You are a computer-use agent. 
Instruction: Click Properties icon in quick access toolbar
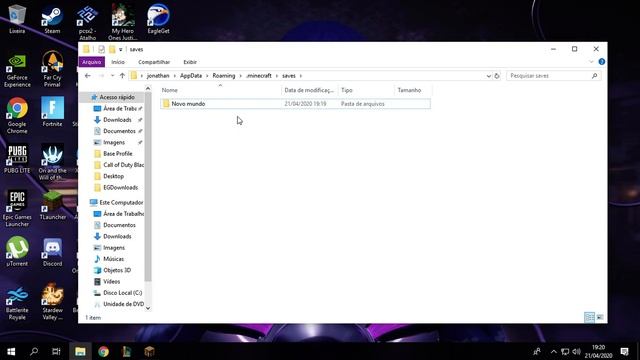101,49
